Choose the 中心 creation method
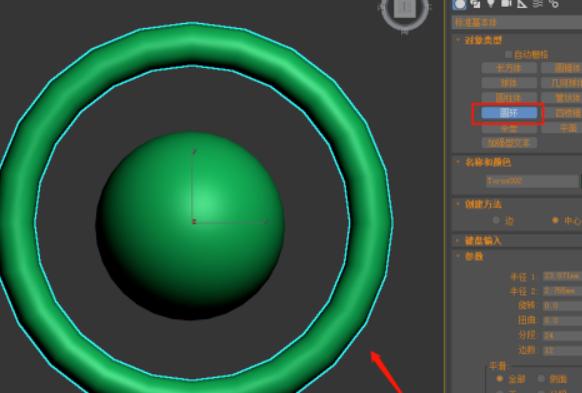The width and height of the screenshot is (582, 393). coord(555,220)
